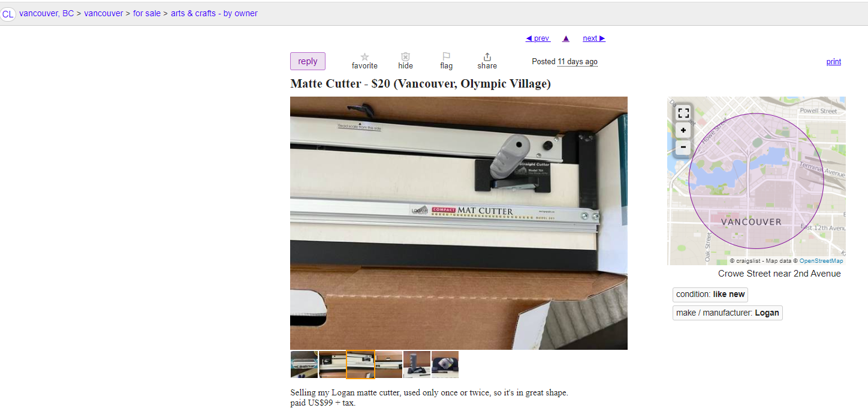Zoom in on the map
Screen dimensions: 868x420
683,130
